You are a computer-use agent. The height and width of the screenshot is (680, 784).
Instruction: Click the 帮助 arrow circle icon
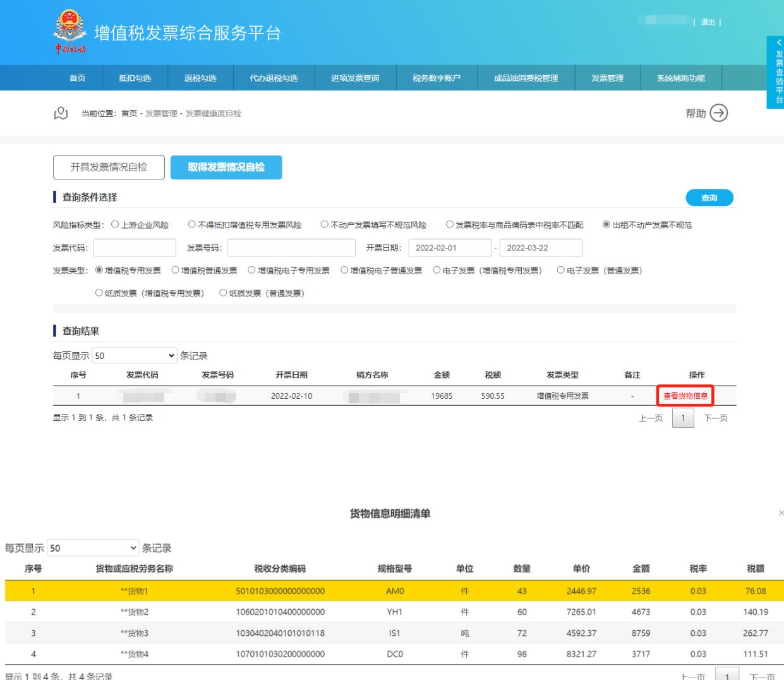tap(719, 113)
